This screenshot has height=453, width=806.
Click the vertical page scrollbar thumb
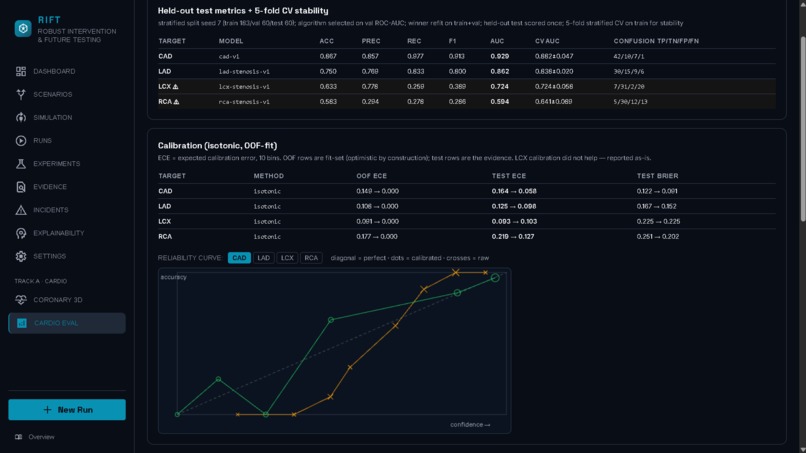(x=802, y=129)
